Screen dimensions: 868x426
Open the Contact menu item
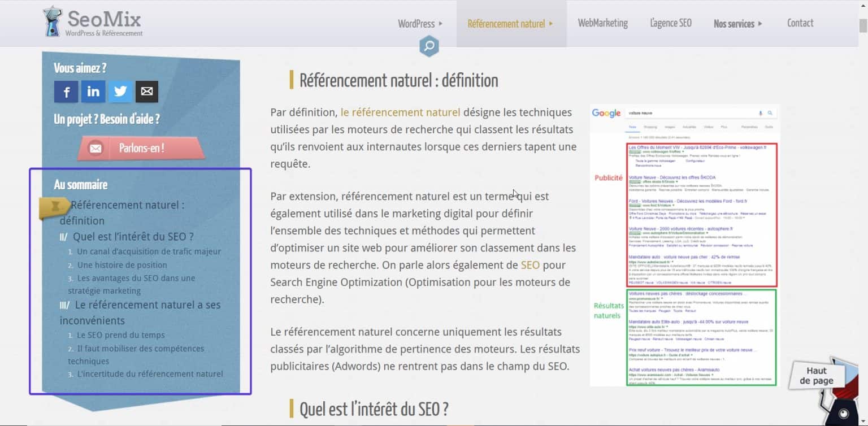tap(800, 23)
